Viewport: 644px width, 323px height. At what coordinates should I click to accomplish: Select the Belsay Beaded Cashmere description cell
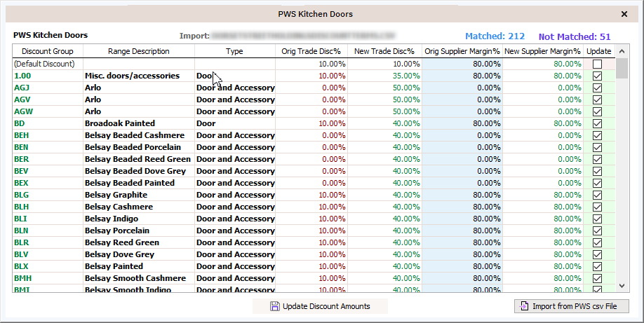(139, 135)
